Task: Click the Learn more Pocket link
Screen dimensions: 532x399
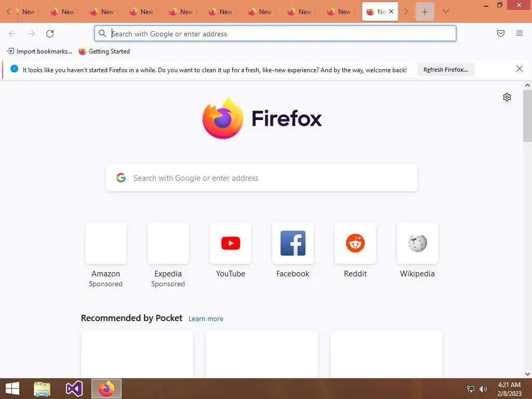Action: (x=206, y=319)
